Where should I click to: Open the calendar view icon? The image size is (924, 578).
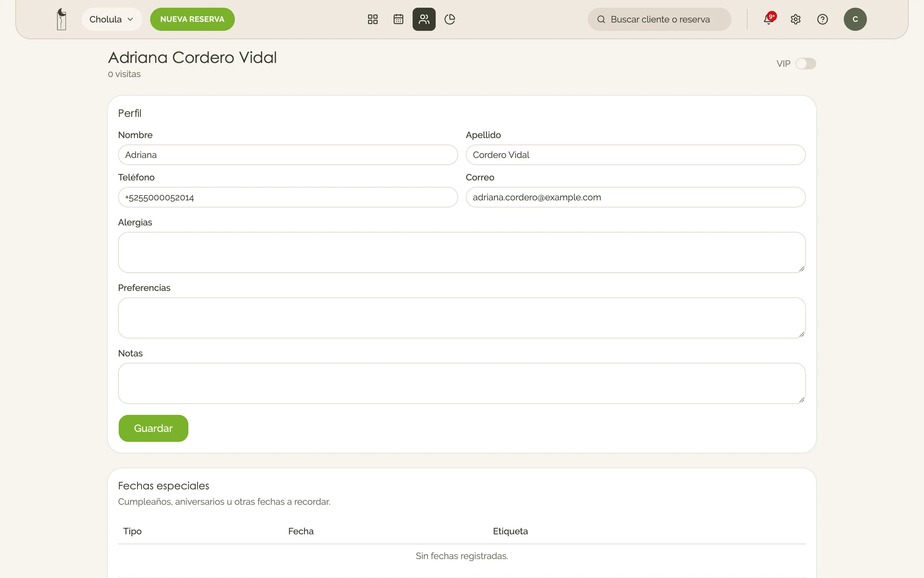(x=398, y=19)
